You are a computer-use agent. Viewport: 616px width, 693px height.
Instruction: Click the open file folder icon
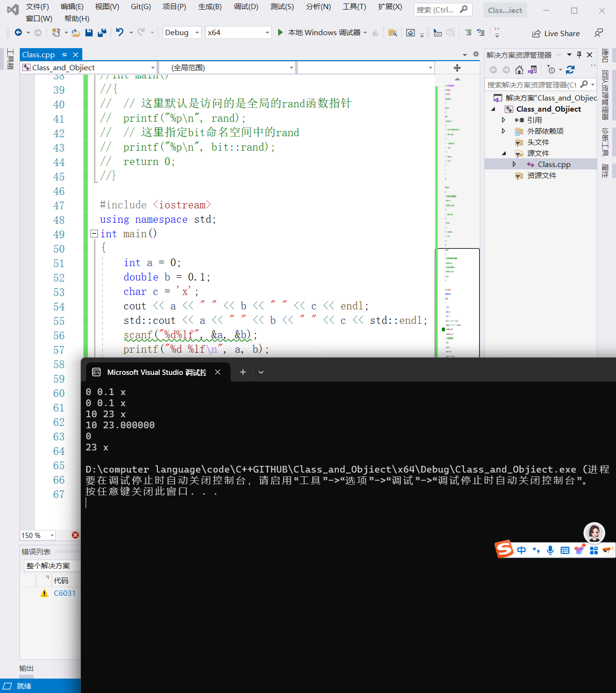point(76,32)
